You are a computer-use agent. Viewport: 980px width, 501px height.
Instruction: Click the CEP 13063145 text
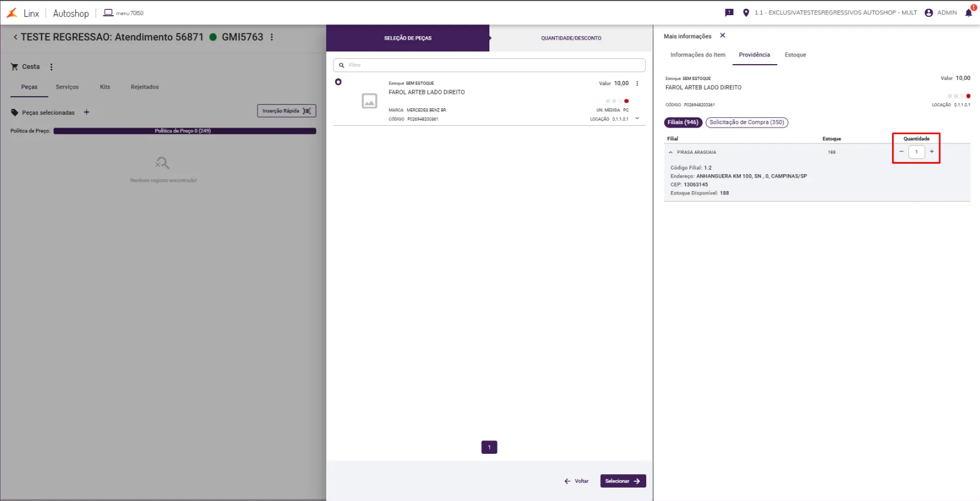(x=689, y=185)
